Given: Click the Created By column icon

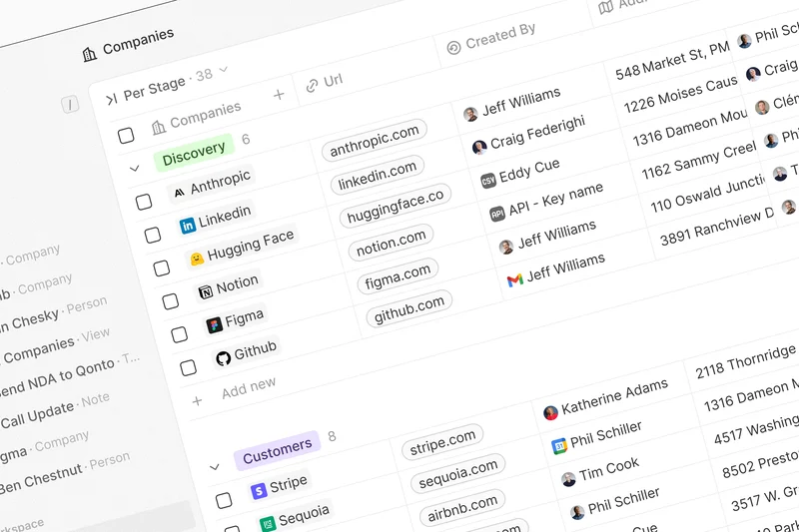Looking at the screenshot, I should [453, 48].
